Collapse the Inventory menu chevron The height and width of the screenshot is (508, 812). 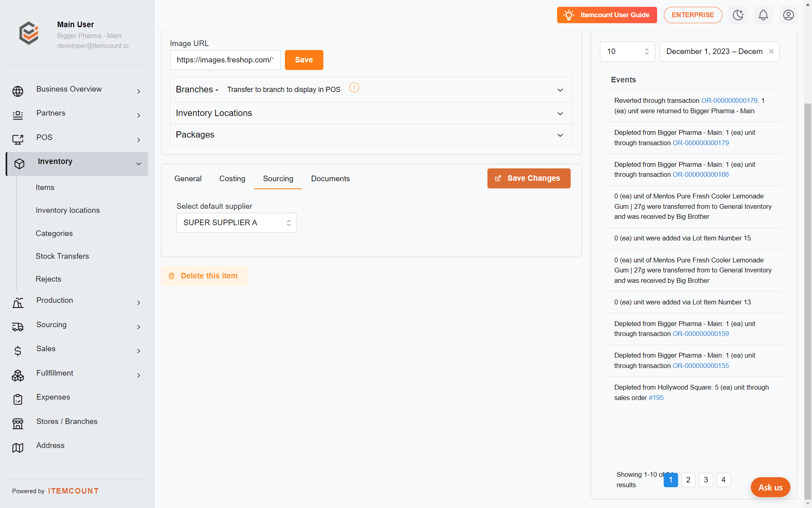[138, 164]
